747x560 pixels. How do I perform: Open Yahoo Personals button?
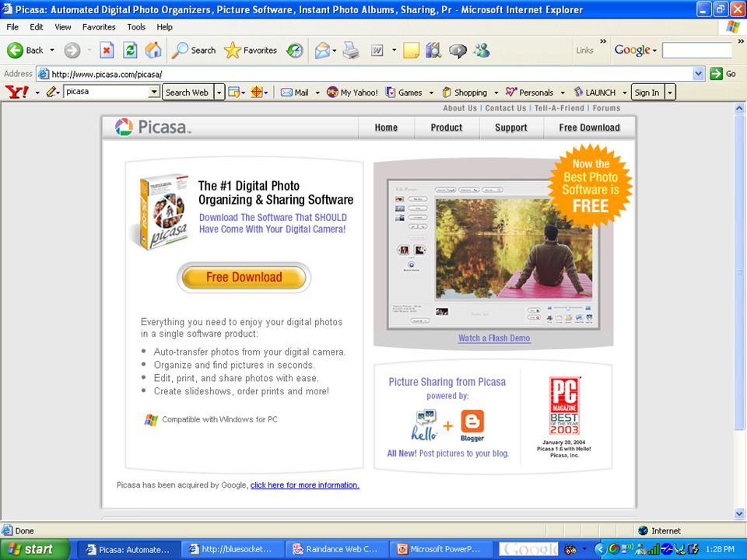tap(529, 93)
